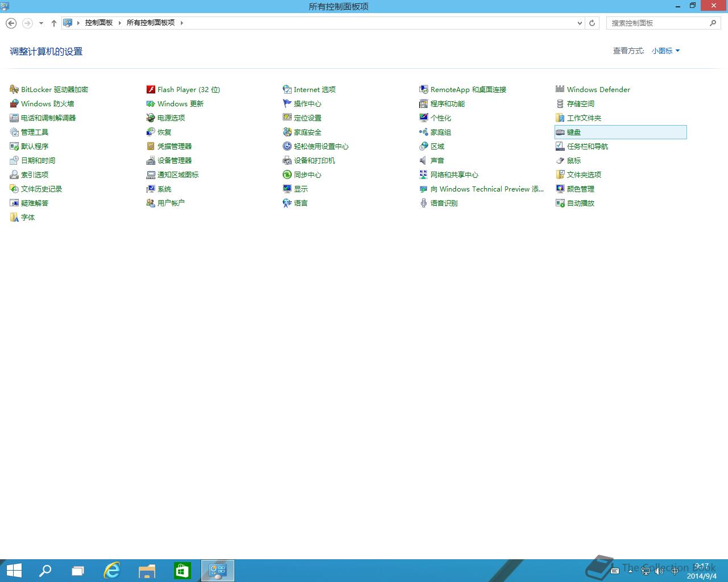Go up one folder level
The height and width of the screenshot is (582, 728).
(54, 23)
